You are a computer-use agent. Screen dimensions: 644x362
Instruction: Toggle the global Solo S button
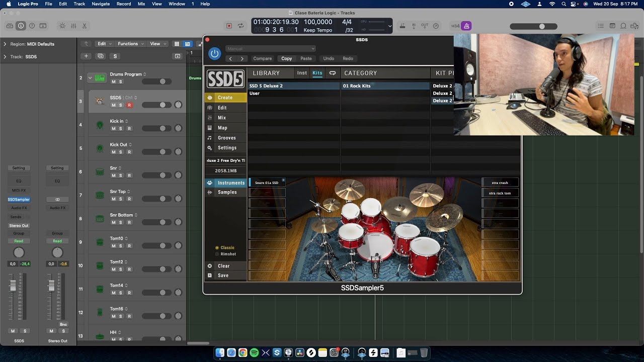[x=115, y=56]
